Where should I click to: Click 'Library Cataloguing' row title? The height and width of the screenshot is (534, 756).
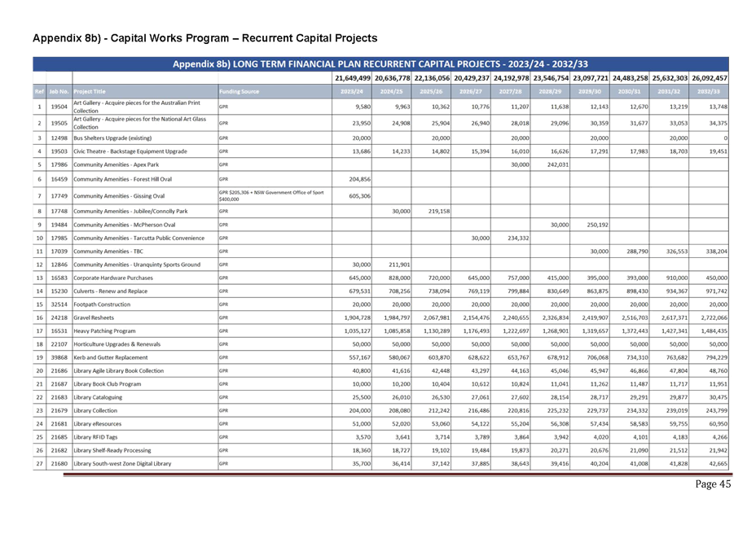tap(98, 397)
